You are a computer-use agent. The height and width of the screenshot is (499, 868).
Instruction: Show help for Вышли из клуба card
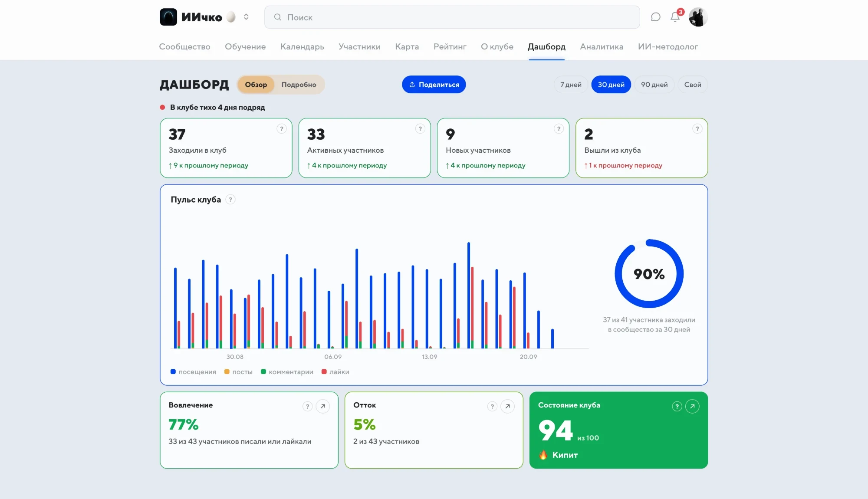pyautogui.click(x=697, y=128)
